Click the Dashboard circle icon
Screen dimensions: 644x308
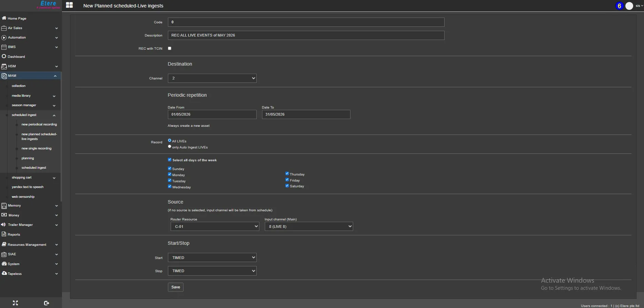[4, 56]
